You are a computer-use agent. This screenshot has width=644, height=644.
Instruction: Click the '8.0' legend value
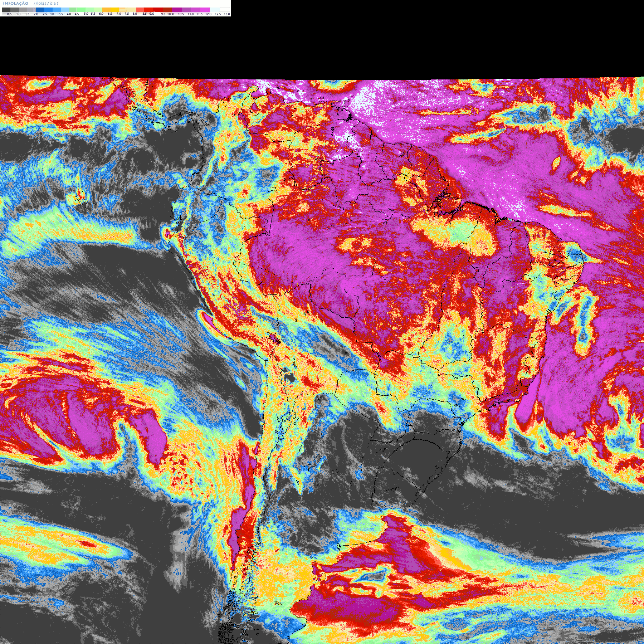[x=135, y=14]
